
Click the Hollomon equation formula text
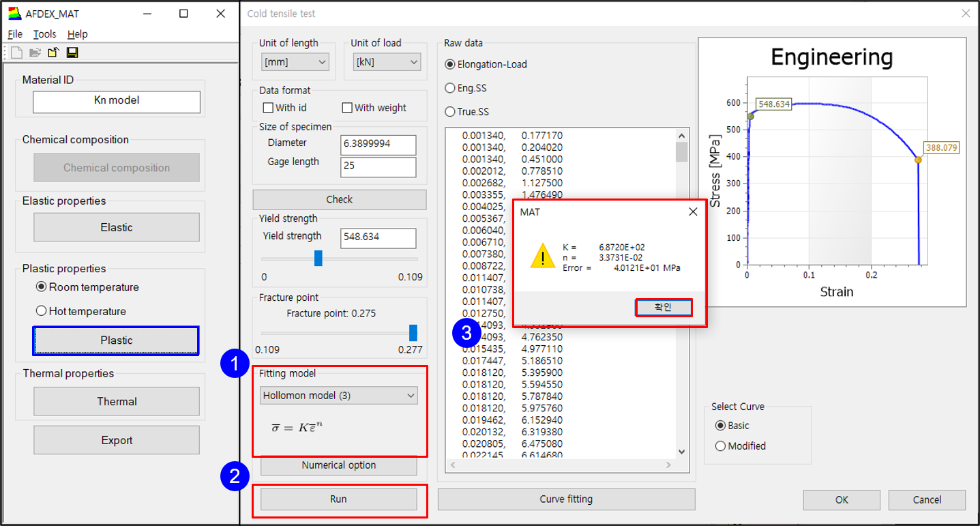tap(297, 427)
